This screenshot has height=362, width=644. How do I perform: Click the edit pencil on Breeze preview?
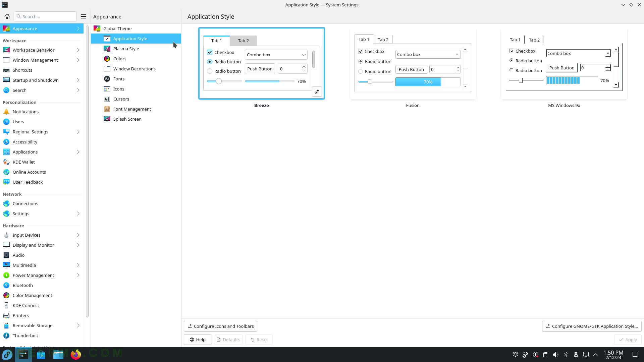pos(317,92)
